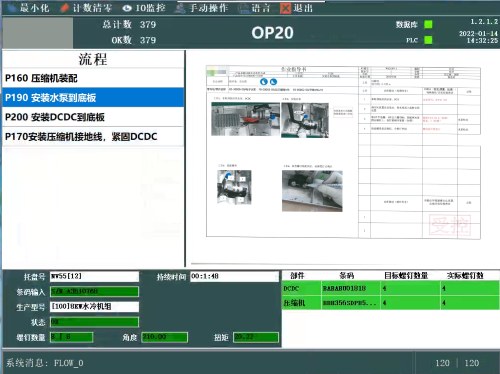Click barcode cell BABABU01818
The height and width of the screenshot is (374, 500).
pyautogui.click(x=351, y=288)
